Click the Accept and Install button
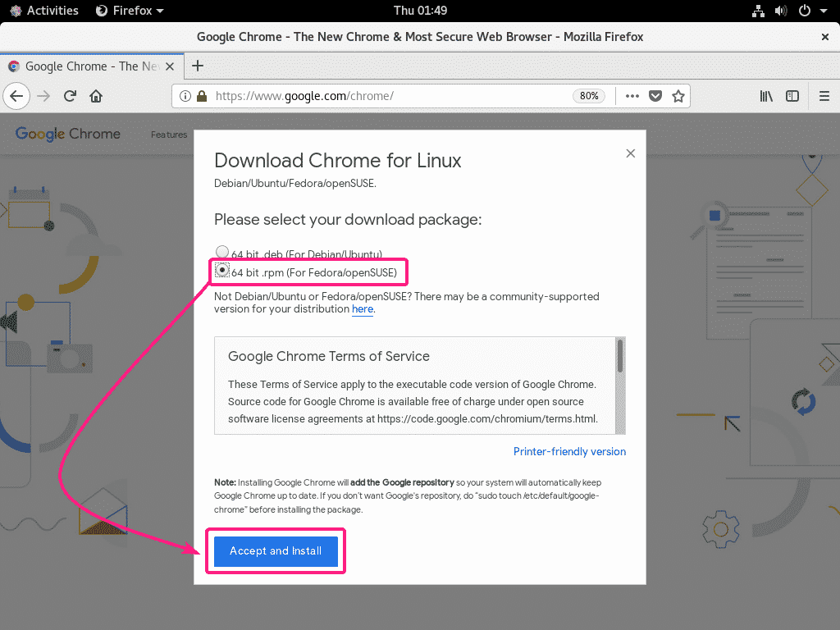This screenshot has width=840, height=630. (276, 551)
